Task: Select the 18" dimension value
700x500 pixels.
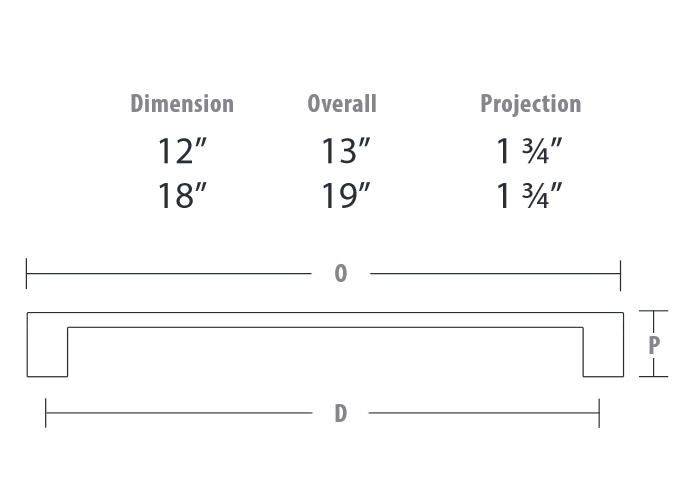Action: pos(183,196)
